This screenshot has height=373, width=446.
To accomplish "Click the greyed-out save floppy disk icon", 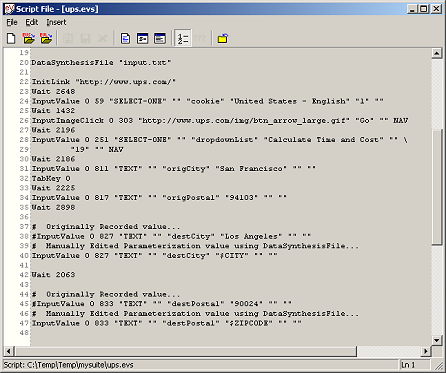I will coord(85,38).
